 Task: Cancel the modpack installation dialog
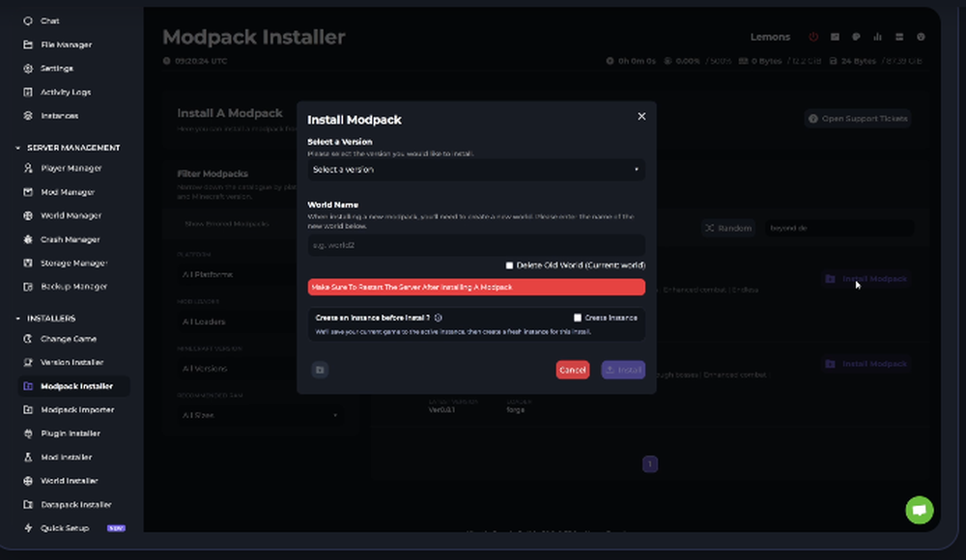coord(572,370)
